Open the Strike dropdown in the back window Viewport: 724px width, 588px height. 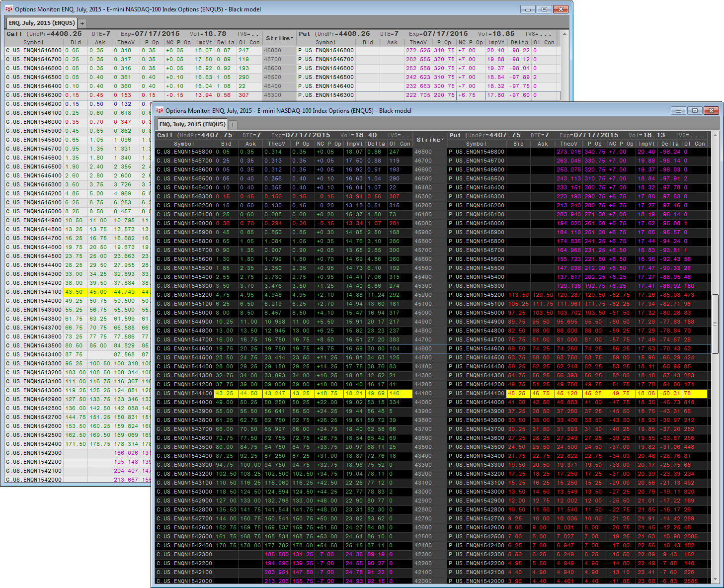coord(279,38)
